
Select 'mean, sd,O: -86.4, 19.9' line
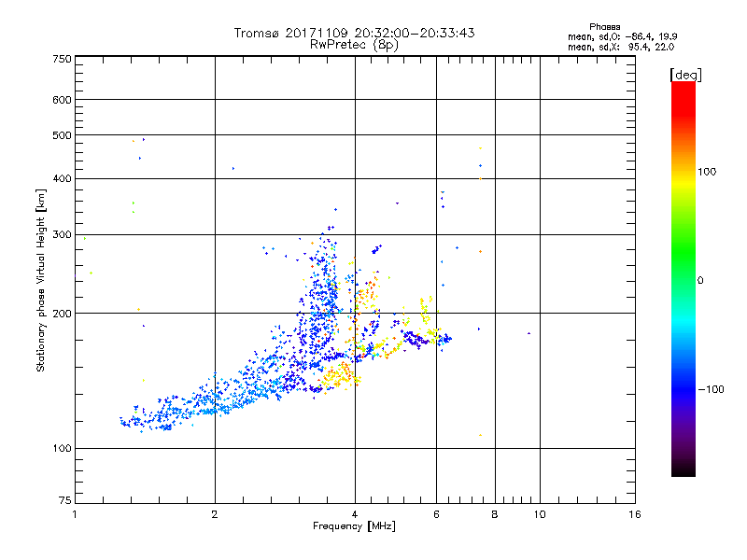(622, 36)
